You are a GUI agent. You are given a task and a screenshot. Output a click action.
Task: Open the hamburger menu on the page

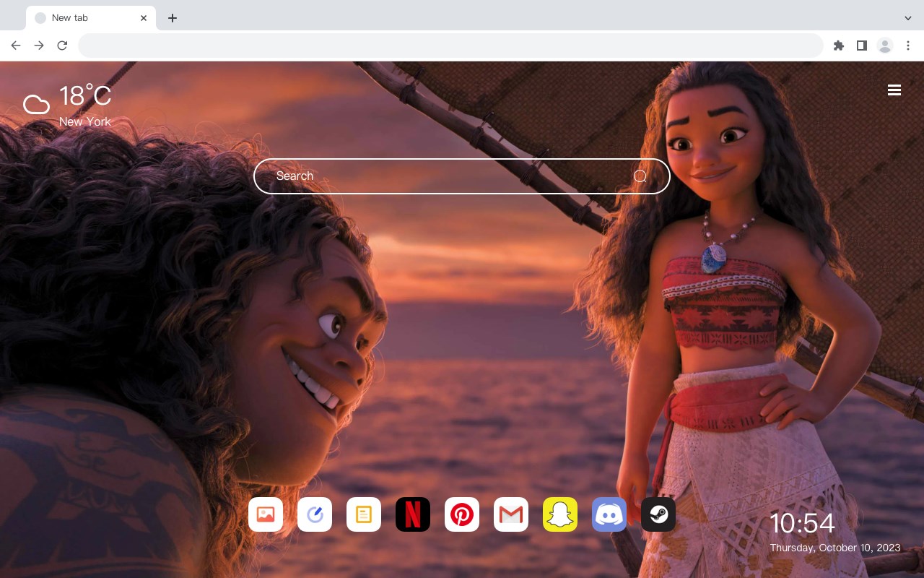point(894,90)
